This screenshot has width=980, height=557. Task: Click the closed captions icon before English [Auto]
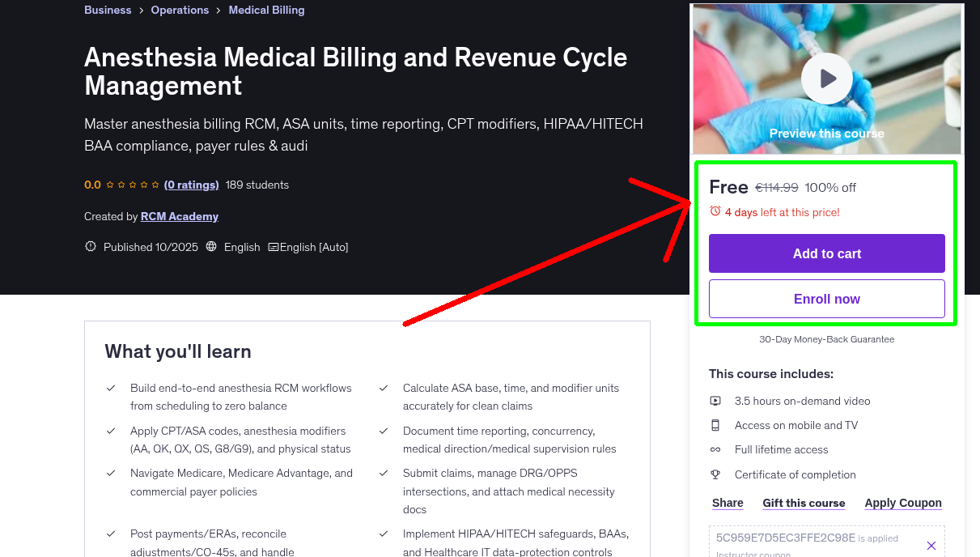click(274, 247)
